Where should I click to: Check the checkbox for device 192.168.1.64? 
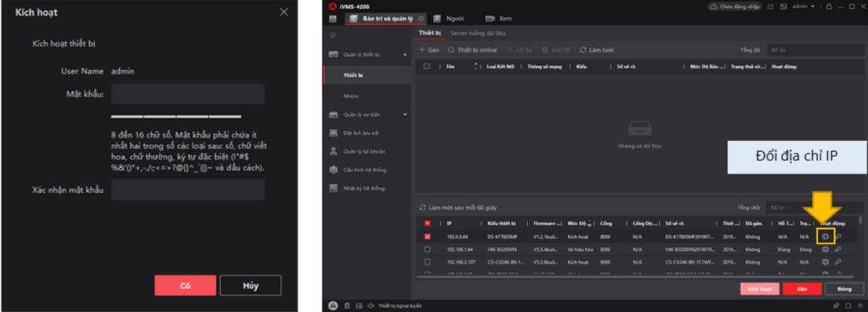[x=428, y=249]
